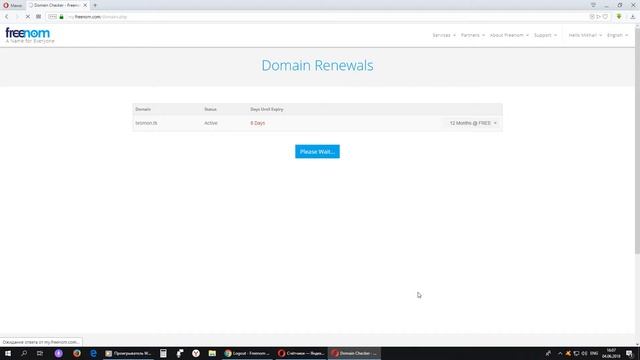Click the bookmark heart icon

pyautogui.click(x=605, y=17)
